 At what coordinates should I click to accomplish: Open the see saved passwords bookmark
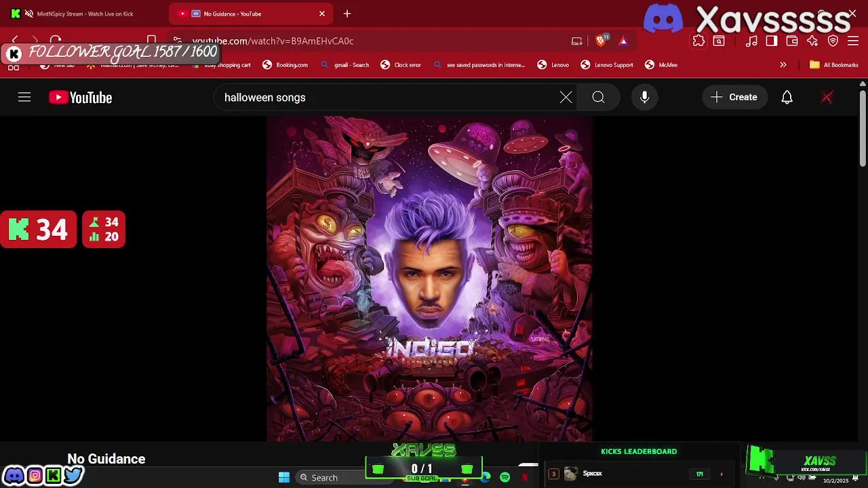coord(479,65)
